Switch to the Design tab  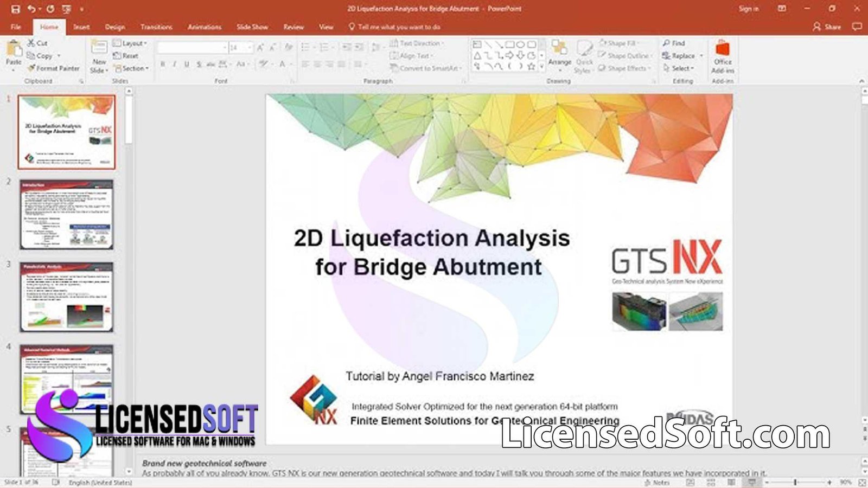(x=114, y=27)
